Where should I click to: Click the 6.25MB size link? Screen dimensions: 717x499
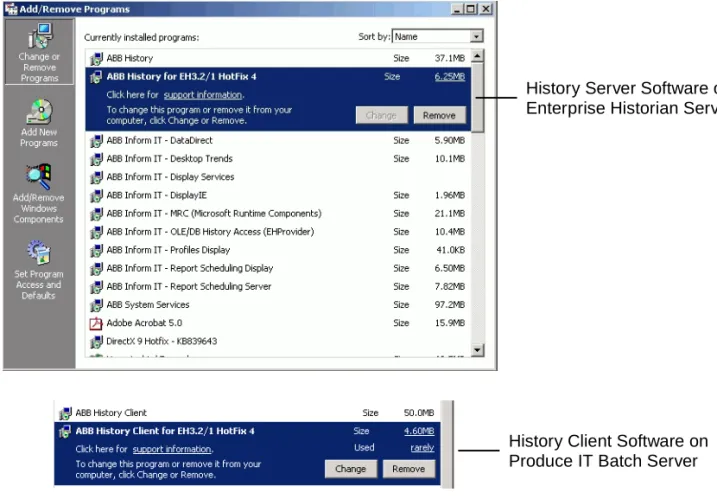click(x=450, y=77)
